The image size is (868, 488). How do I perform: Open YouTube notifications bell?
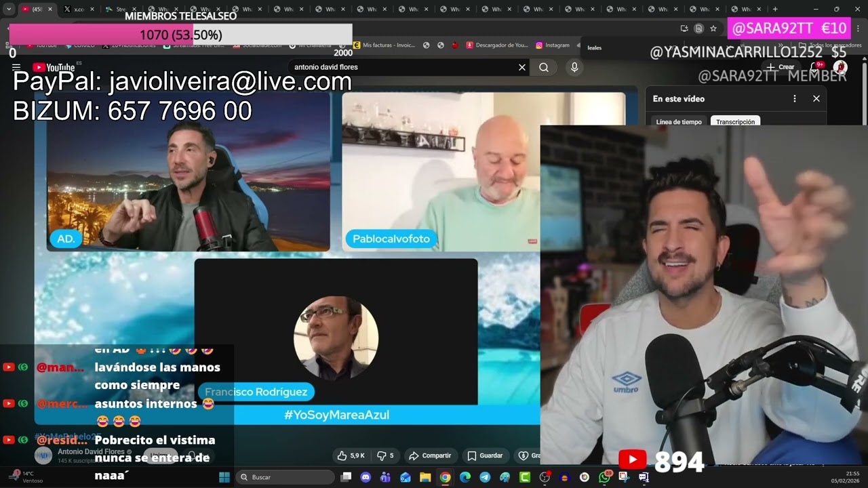click(816, 67)
